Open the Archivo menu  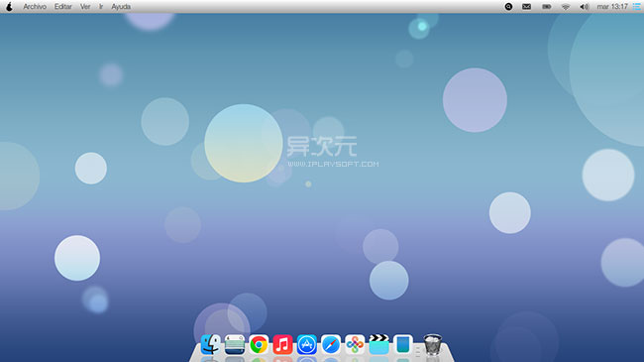coord(35,7)
